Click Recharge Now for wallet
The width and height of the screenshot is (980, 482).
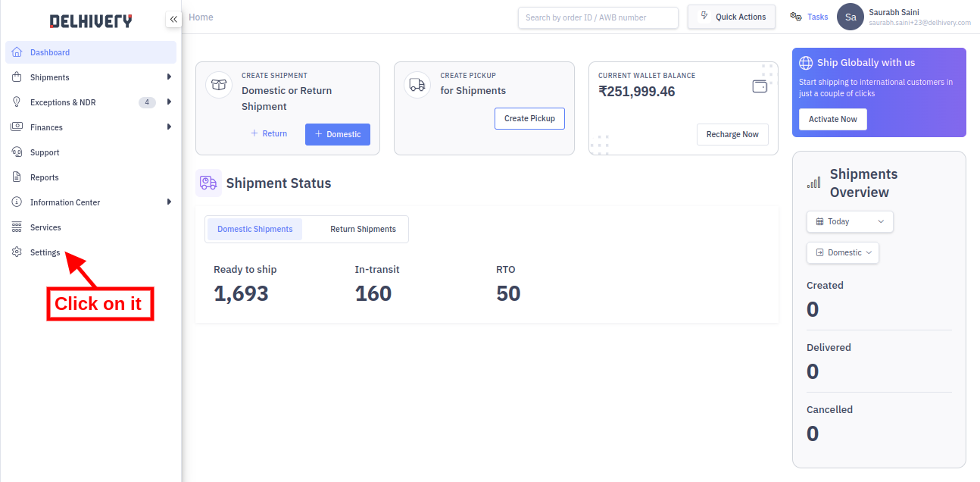tap(732, 134)
